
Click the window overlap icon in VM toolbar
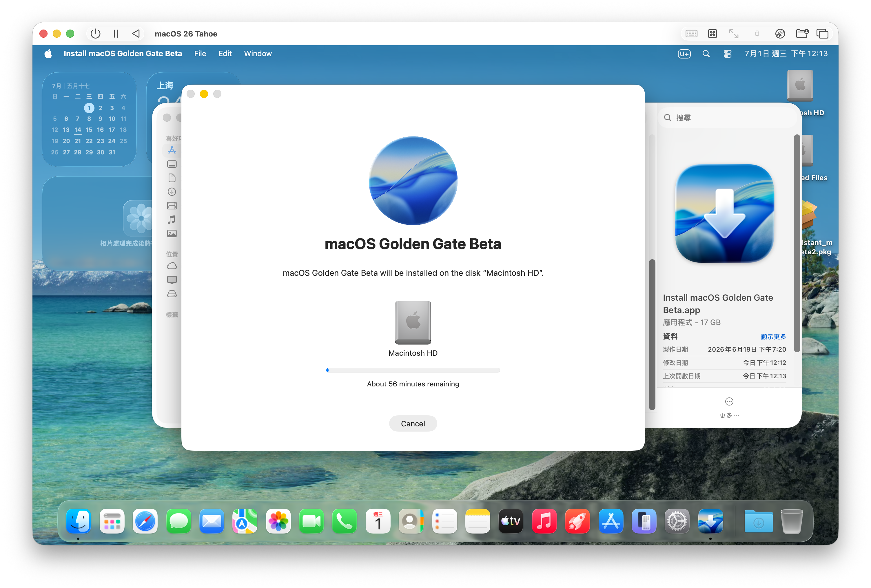[822, 34]
